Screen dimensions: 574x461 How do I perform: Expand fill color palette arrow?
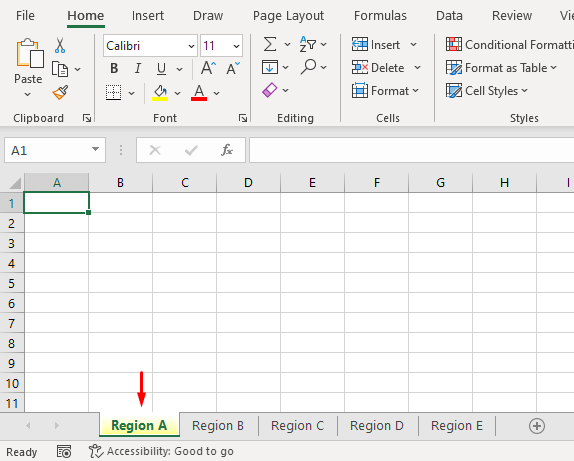(x=178, y=93)
